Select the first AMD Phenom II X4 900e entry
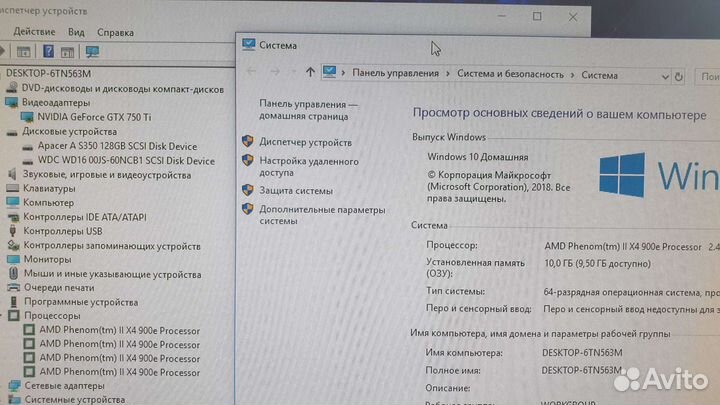This screenshot has width=720, height=405. point(119,331)
